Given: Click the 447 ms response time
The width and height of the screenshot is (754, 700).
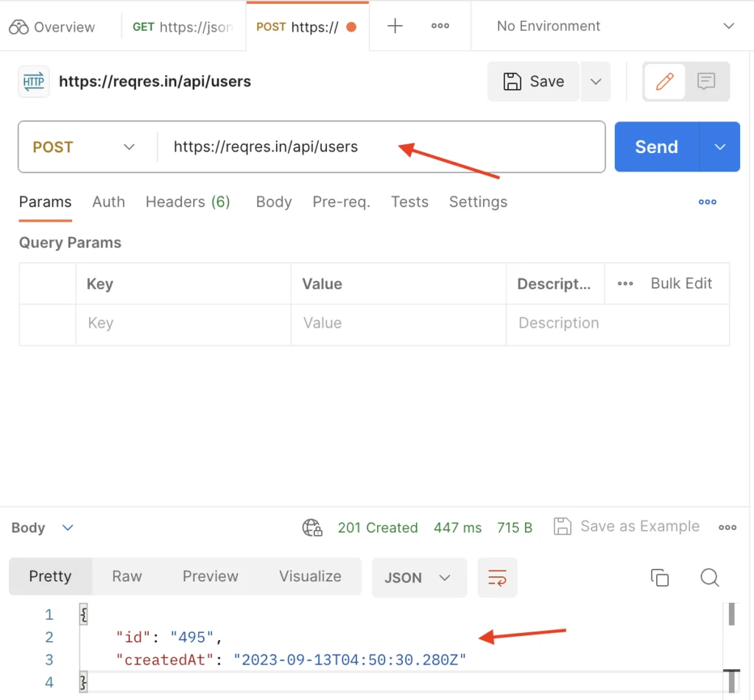Looking at the screenshot, I should tap(457, 528).
